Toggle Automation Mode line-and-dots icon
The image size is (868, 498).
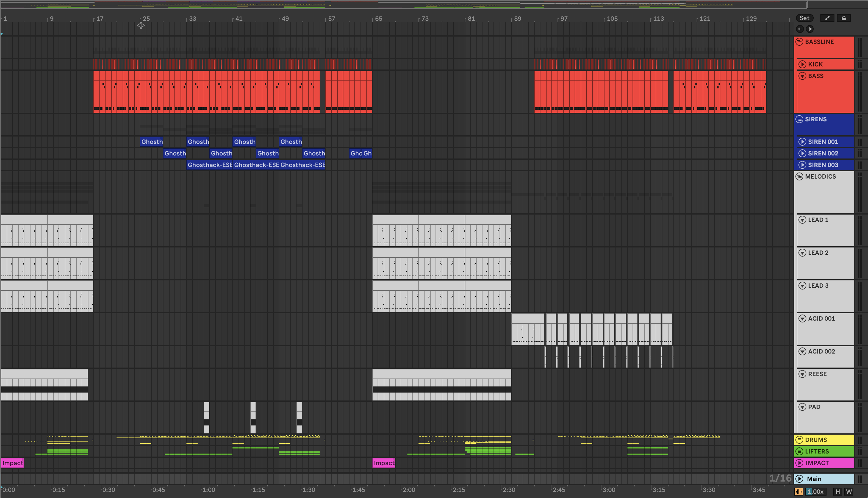tap(827, 18)
